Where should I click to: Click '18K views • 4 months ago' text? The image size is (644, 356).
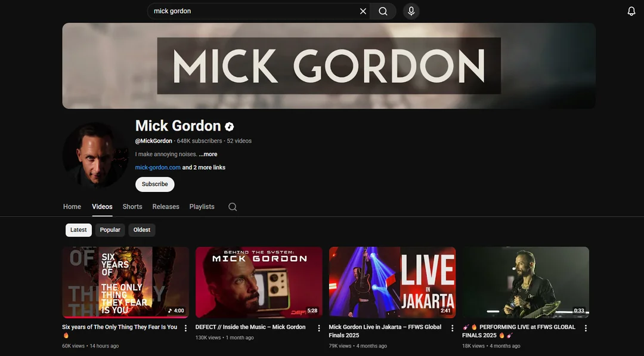click(x=491, y=346)
